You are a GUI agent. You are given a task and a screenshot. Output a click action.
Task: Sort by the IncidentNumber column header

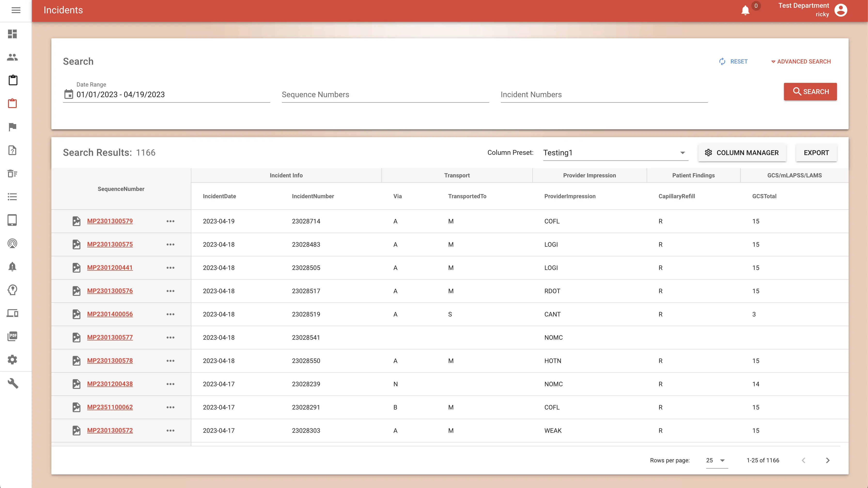tap(313, 196)
